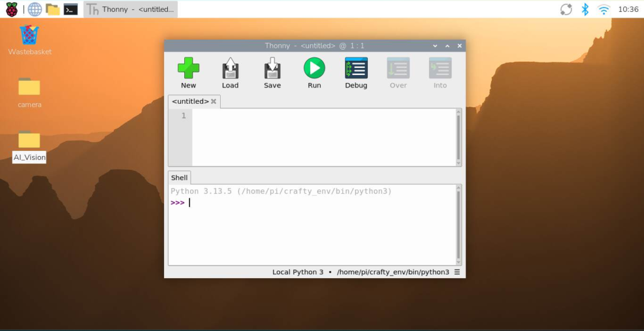Run the current script

click(314, 68)
